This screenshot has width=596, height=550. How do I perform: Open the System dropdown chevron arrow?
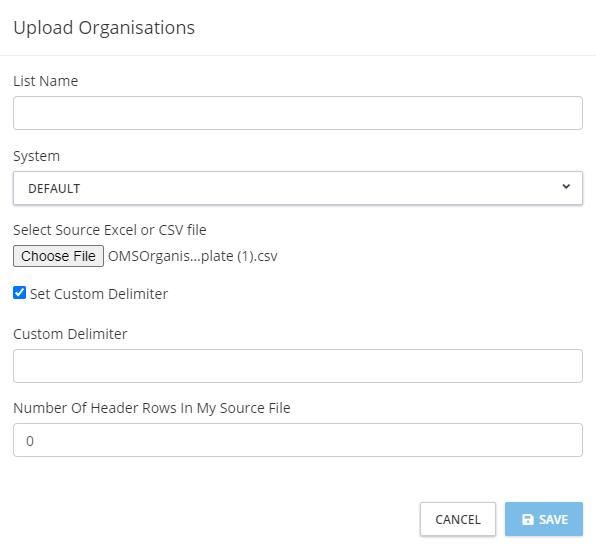point(566,187)
